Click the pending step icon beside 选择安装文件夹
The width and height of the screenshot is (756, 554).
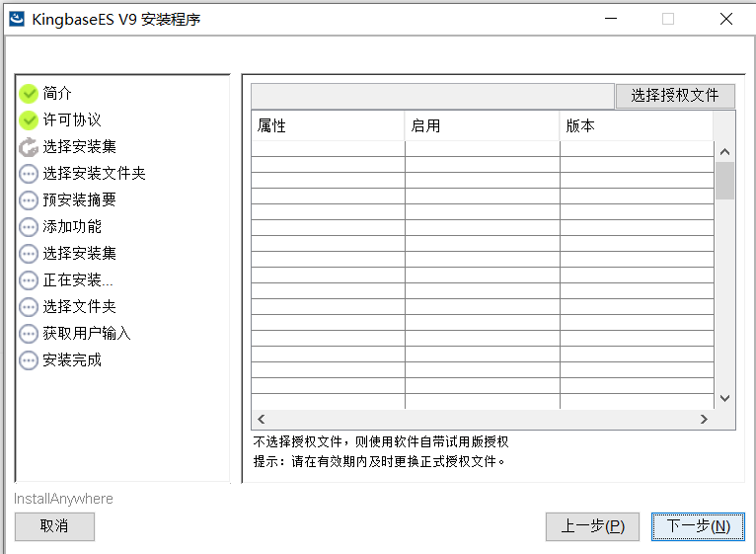(x=29, y=174)
